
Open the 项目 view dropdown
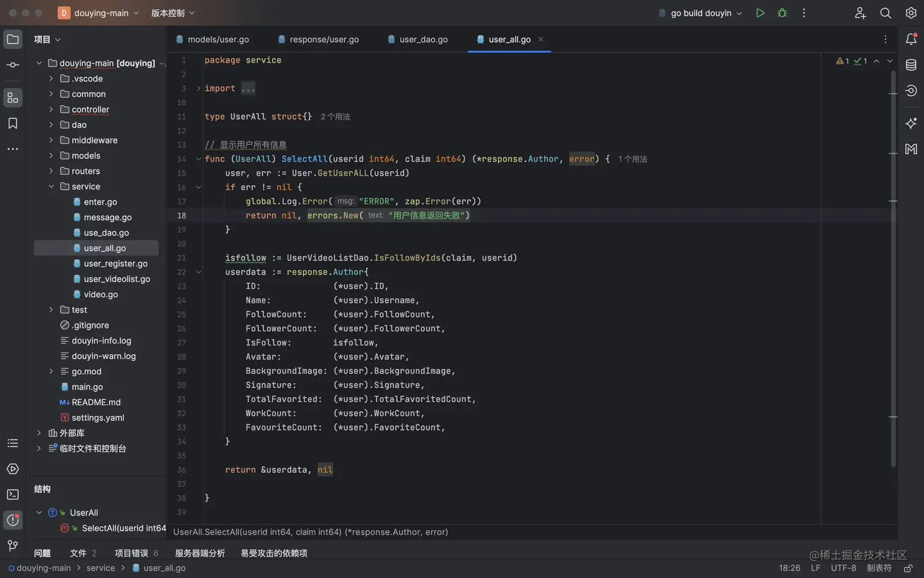pyautogui.click(x=48, y=40)
